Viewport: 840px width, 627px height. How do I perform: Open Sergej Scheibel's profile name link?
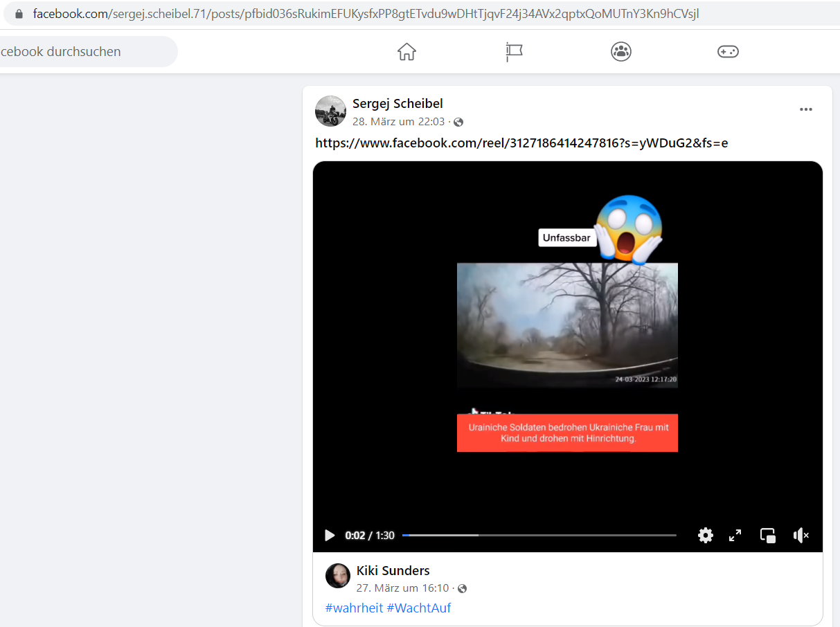(397, 104)
